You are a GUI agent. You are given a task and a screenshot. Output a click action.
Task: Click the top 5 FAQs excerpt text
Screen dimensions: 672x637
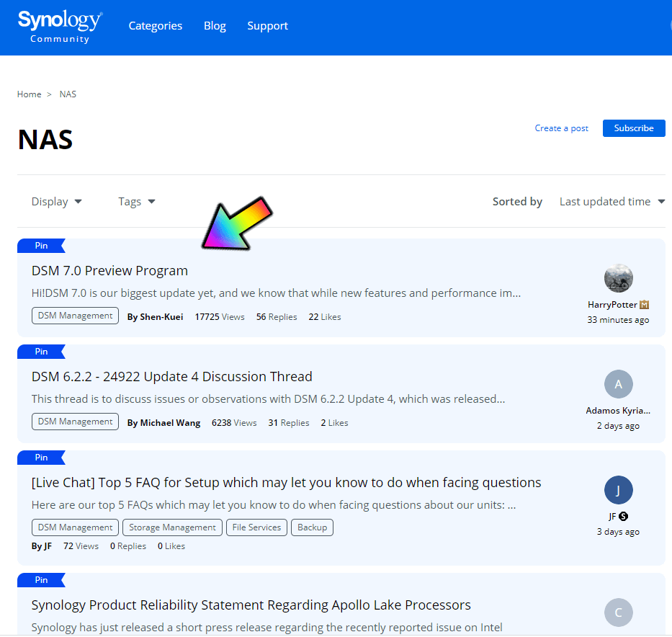274,505
